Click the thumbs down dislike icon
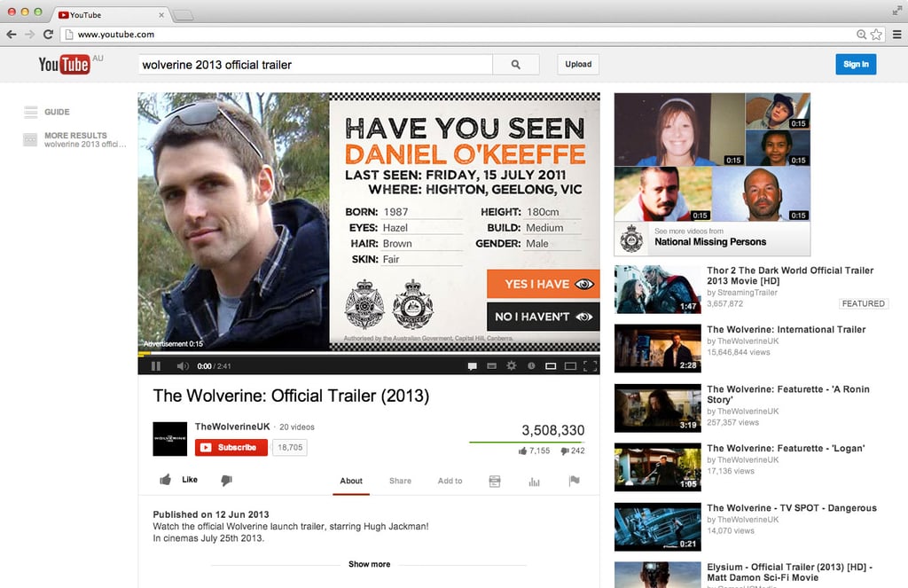The height and width of the screenshot is (588, 908). tap(226, 481)
